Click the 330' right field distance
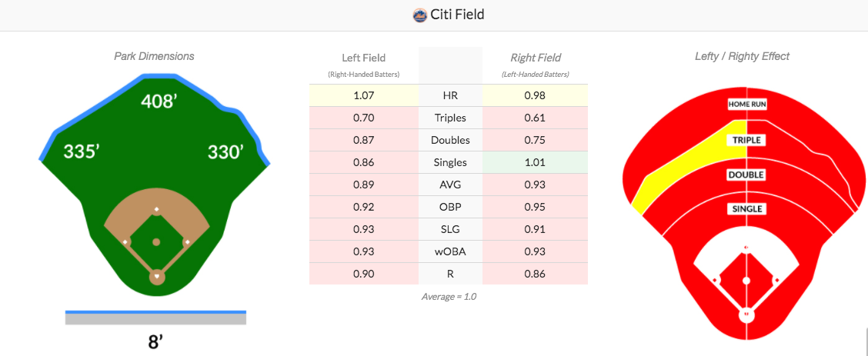This screenshot has height=356, width=868. pos(225,152)
